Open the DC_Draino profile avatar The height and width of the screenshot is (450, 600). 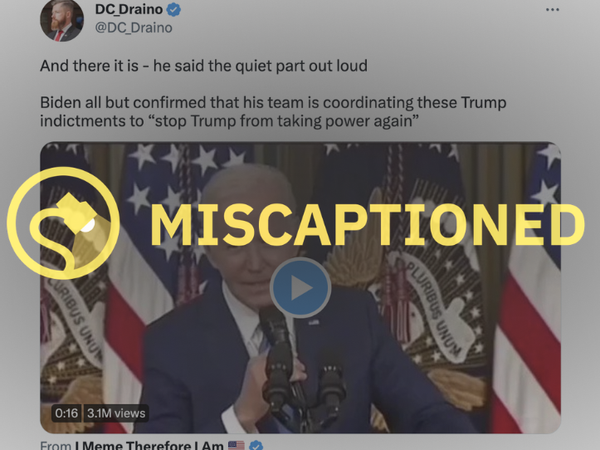[x=61, y=20]
